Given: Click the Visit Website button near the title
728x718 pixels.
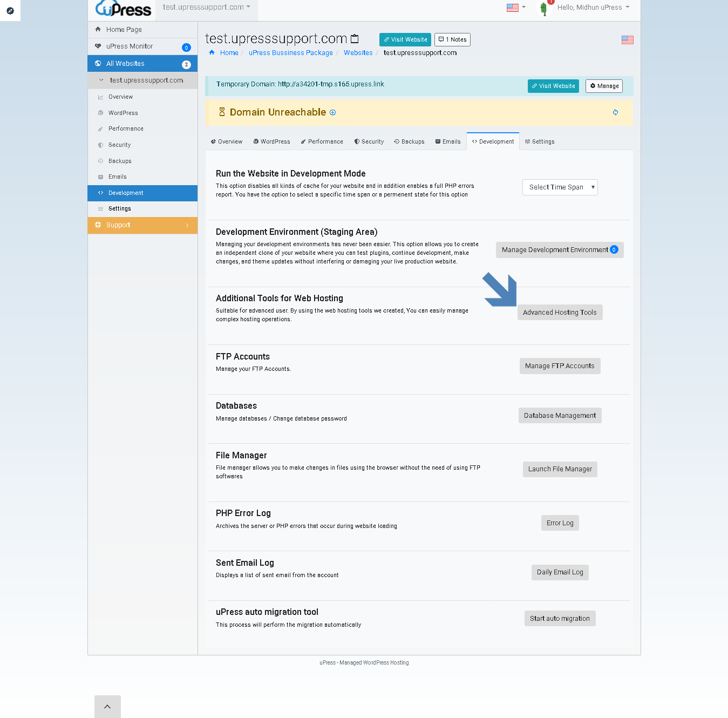Looking at the screenshot, I should [405, 39].
